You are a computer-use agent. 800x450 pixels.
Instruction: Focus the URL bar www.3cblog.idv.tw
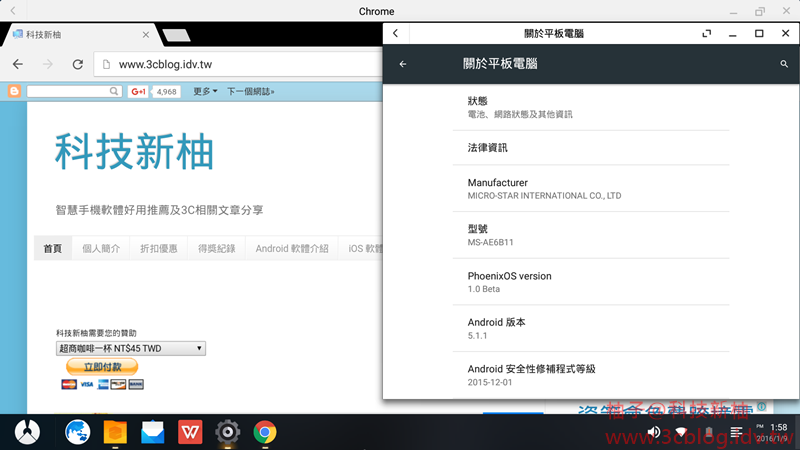pos(238,64)
